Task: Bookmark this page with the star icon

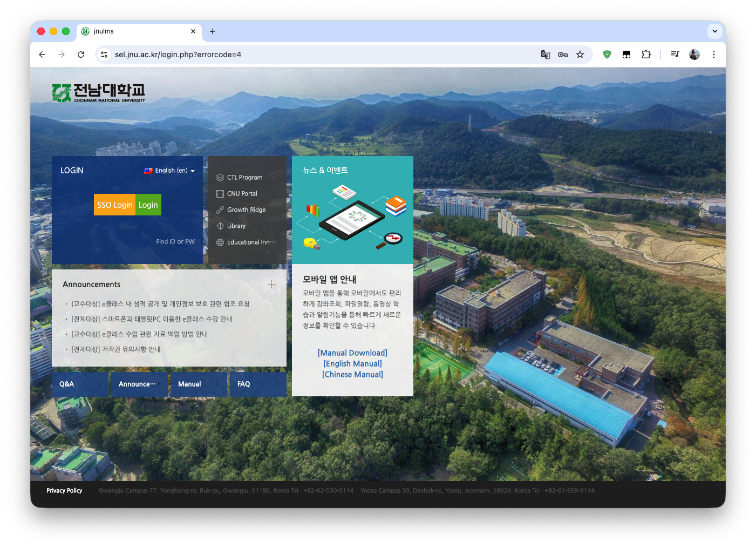Action: tap(580, 55)
